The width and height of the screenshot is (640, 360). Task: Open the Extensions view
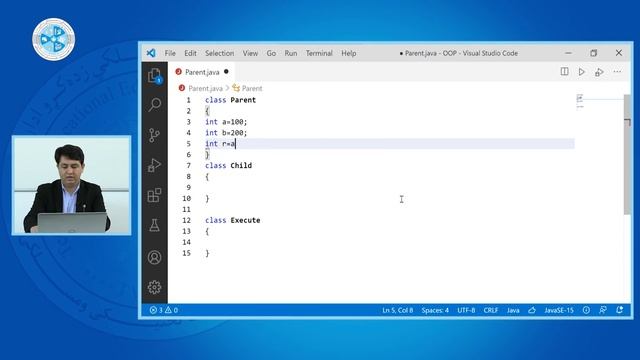click(x=154, y=195)
